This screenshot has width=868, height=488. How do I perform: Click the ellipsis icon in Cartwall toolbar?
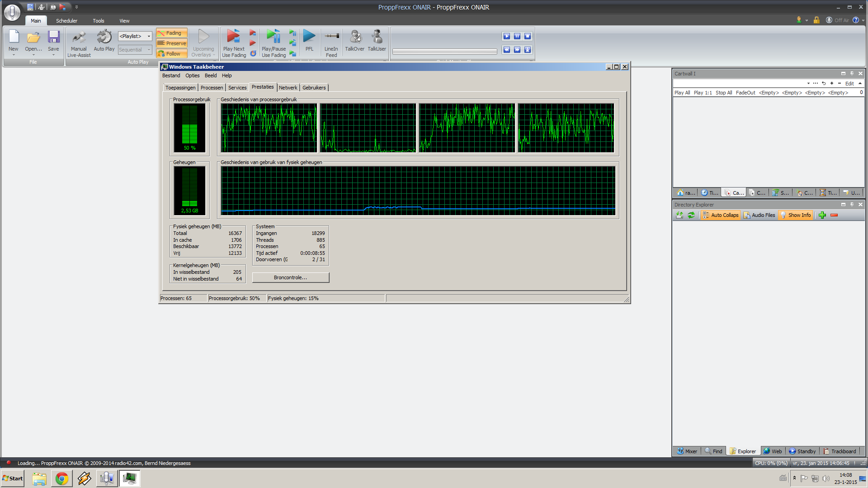[x=816, y=83]
